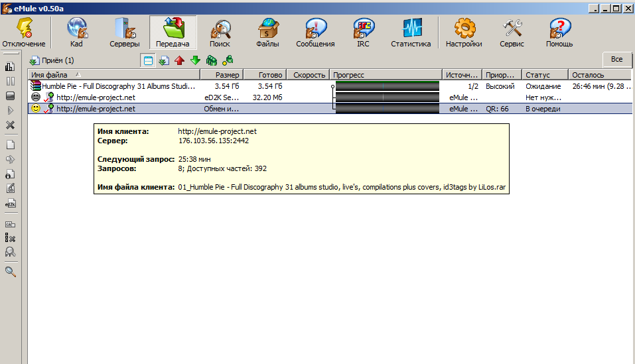Viewport: 635px width, 364px height.
Task: Open the Серверы servers page
Action: (125, 32)
